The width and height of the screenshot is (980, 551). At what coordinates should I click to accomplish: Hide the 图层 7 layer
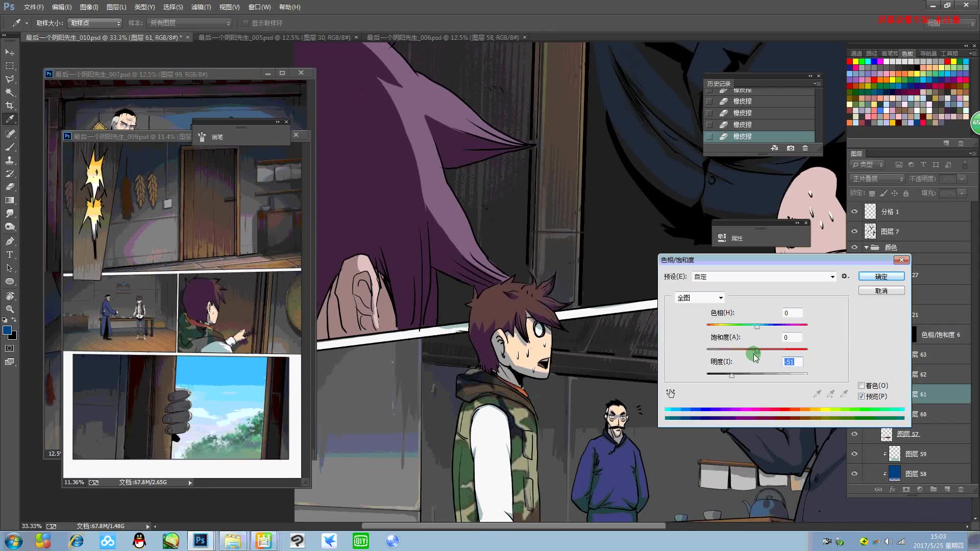click(x=854, y=232)
